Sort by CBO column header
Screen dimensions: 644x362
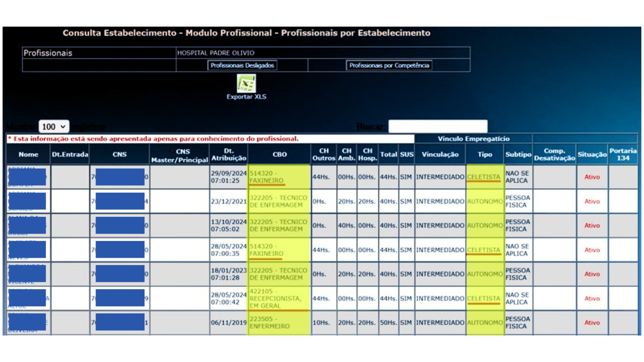[279, 154]
